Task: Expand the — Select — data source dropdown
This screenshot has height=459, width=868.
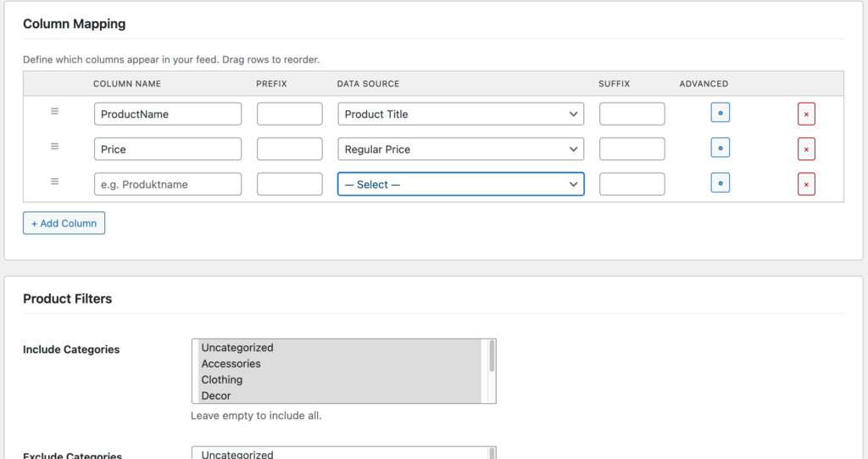Action: pyautogui.click(x=460, y=184)
